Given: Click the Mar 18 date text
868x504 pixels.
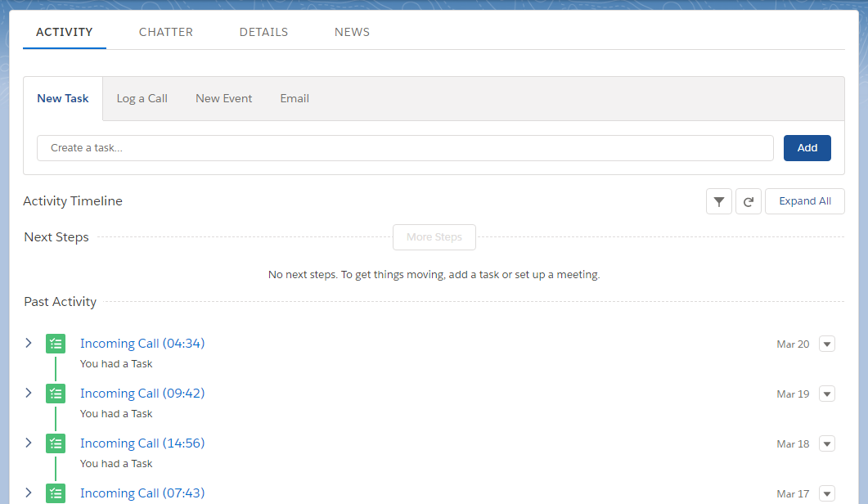Looking at the screenshot, I should (793, 443).
